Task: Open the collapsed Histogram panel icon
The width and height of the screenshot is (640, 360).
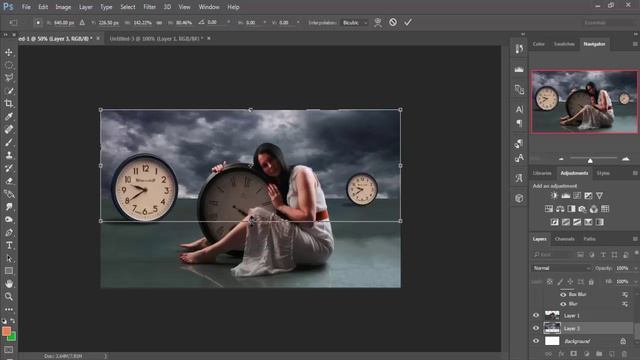Action: coord(519,69)
